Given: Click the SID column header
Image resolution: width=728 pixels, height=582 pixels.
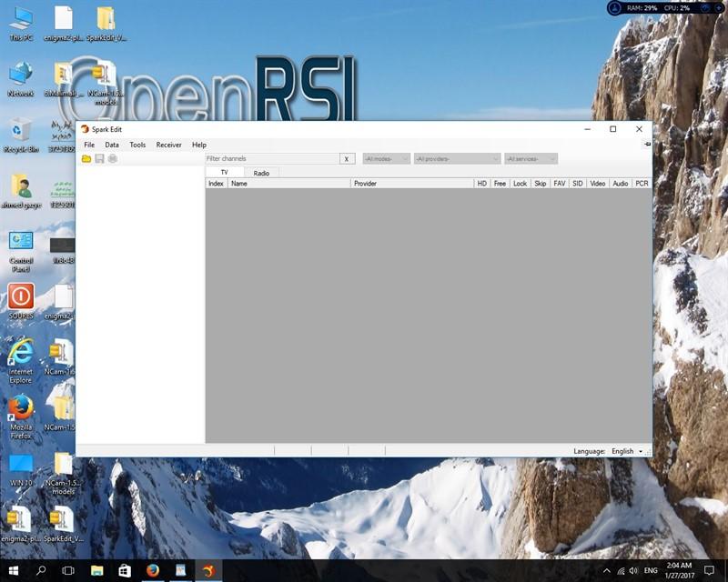Looking at the screenshot, I should (578, 184).
